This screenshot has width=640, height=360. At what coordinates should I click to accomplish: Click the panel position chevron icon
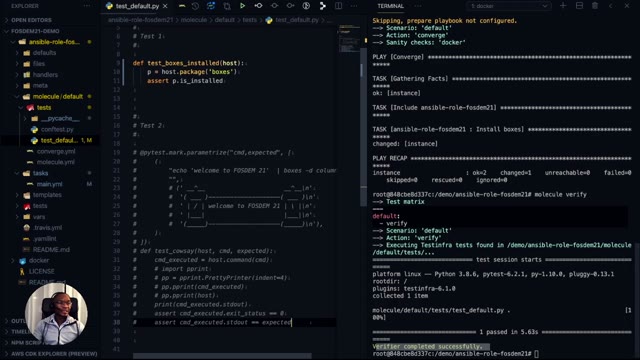[x=611, y=6]
